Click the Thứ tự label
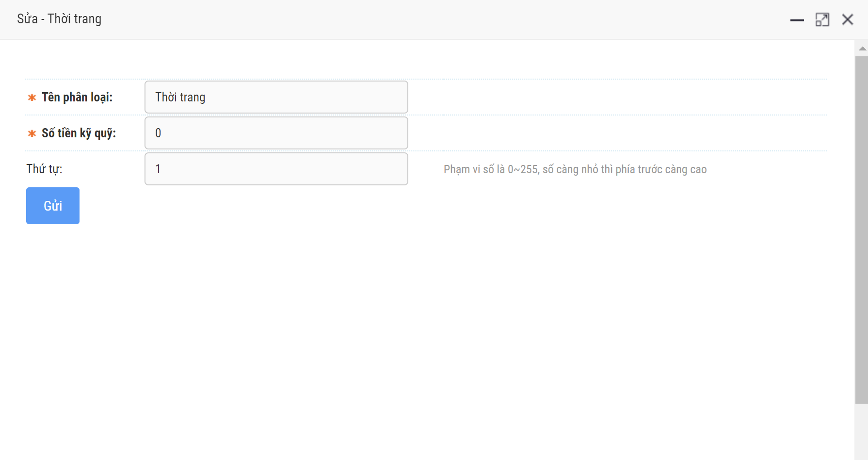 click(x=44, y=169)
